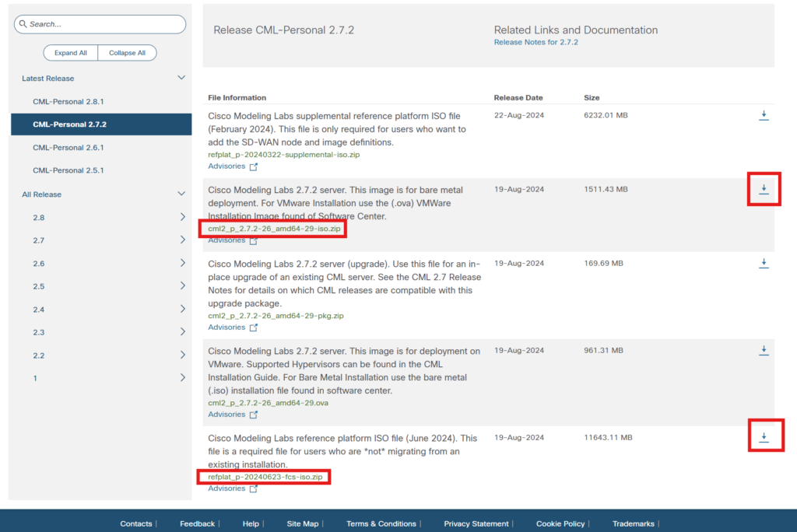The image size is (797, 532).
Task: Open Feedback footer link
Action: point(197,524)
